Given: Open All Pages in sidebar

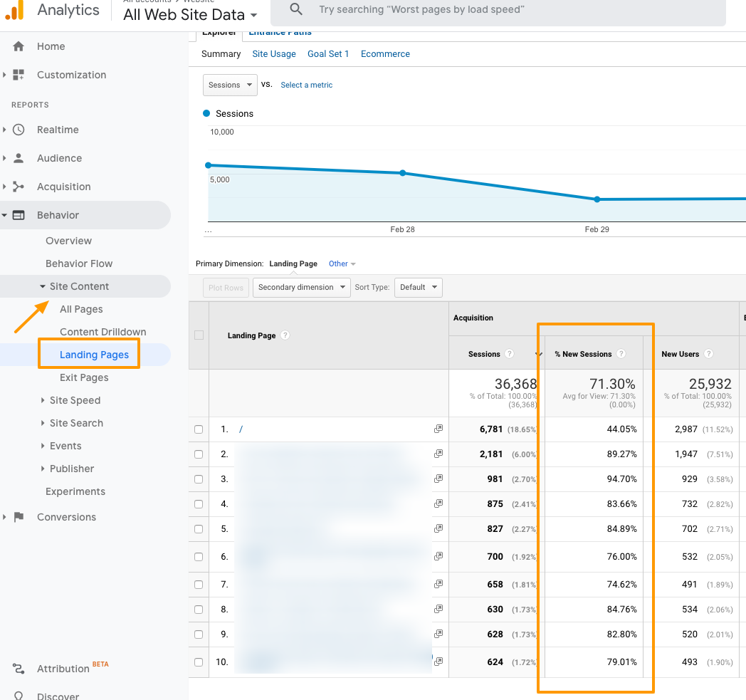Looking at the screenshot, I should pyautogui.click(x=81, y=309).
